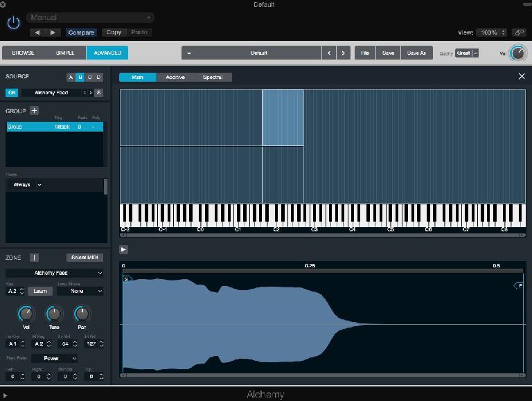
Task: Step to the next source sample
Action: (x=91, y=93)
